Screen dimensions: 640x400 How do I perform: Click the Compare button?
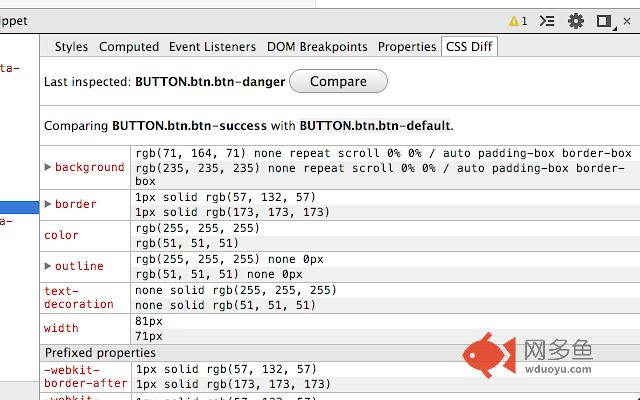pos(338,81)
